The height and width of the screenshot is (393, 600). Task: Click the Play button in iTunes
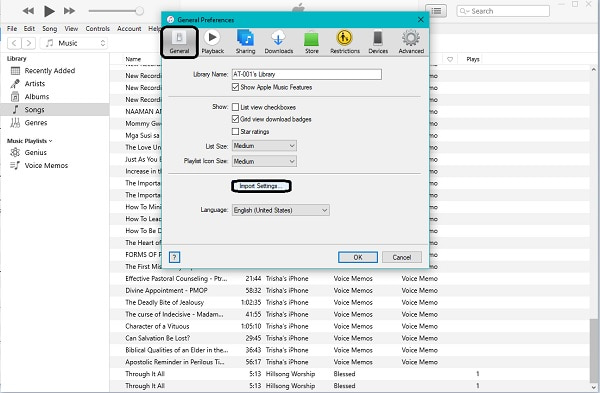point(49,11)
